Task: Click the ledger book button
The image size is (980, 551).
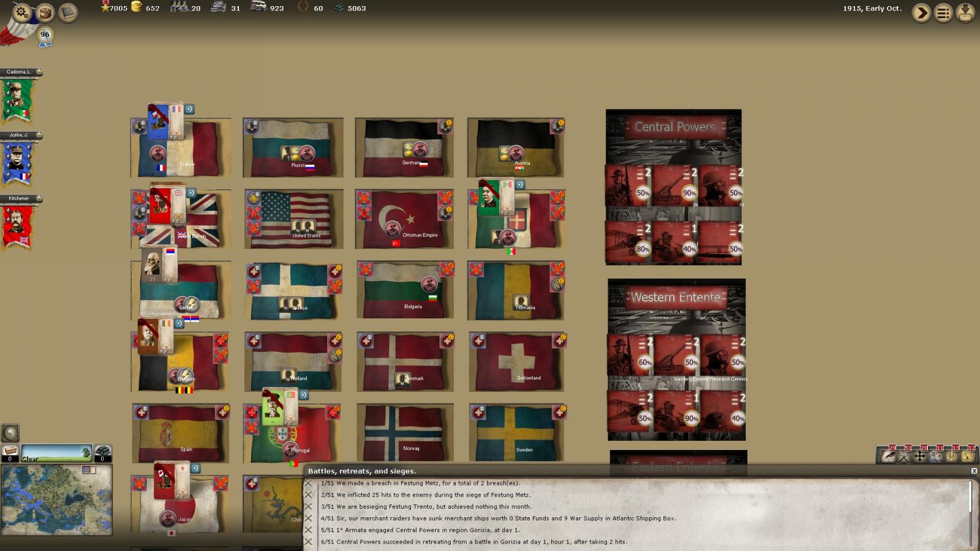Action: [67, 13]
